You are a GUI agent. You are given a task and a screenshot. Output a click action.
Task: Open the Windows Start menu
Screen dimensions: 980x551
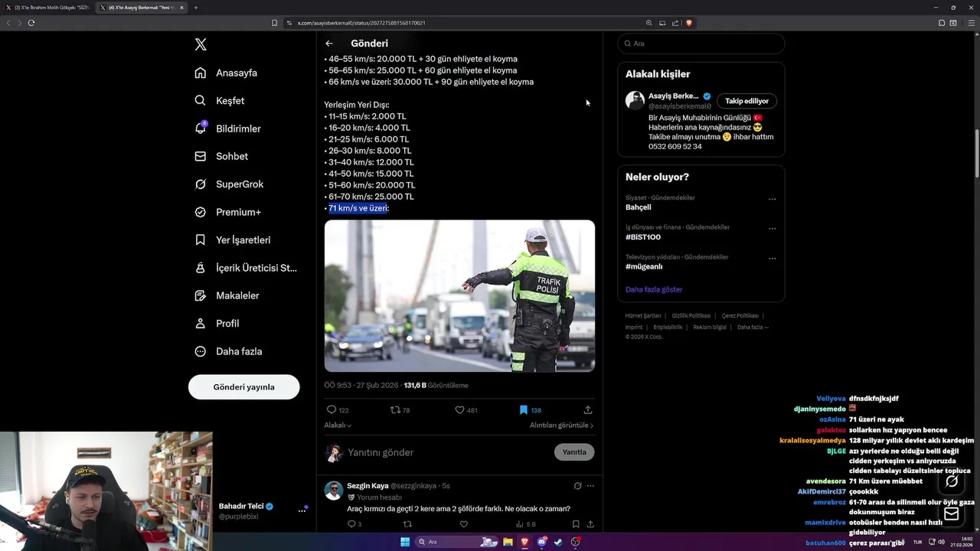[405, 542]
